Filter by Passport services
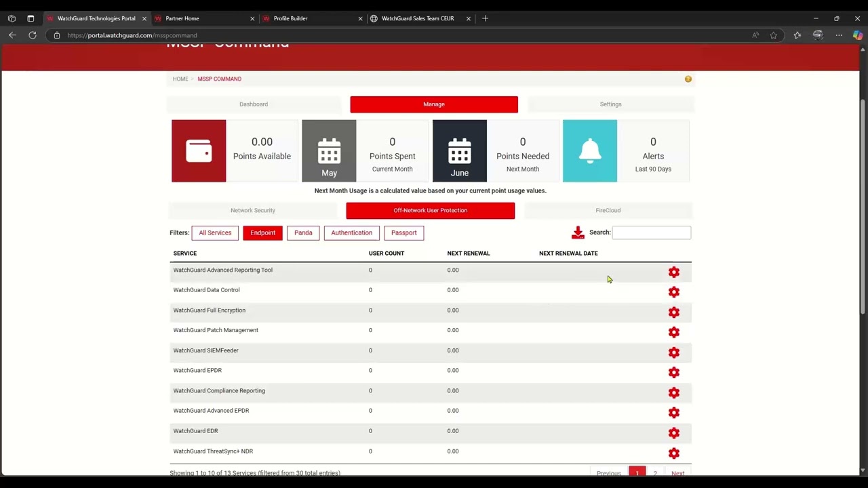The image size is (868, 488). 403,233
